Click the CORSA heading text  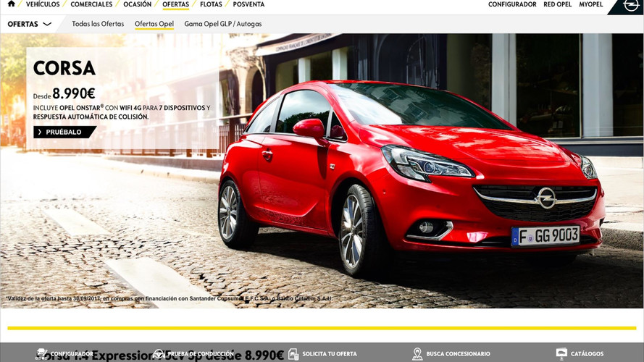tap(64, 68)
